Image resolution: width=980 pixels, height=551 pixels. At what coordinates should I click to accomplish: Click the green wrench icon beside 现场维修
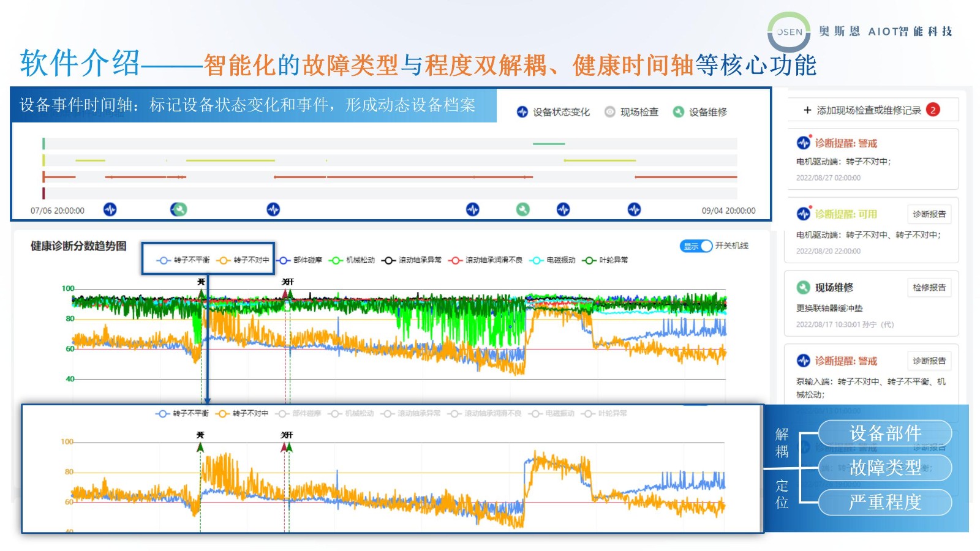803,287
